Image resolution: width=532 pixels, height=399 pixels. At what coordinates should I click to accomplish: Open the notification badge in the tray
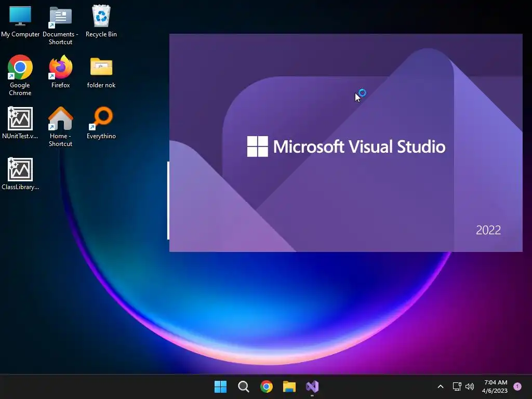[517, 387]
